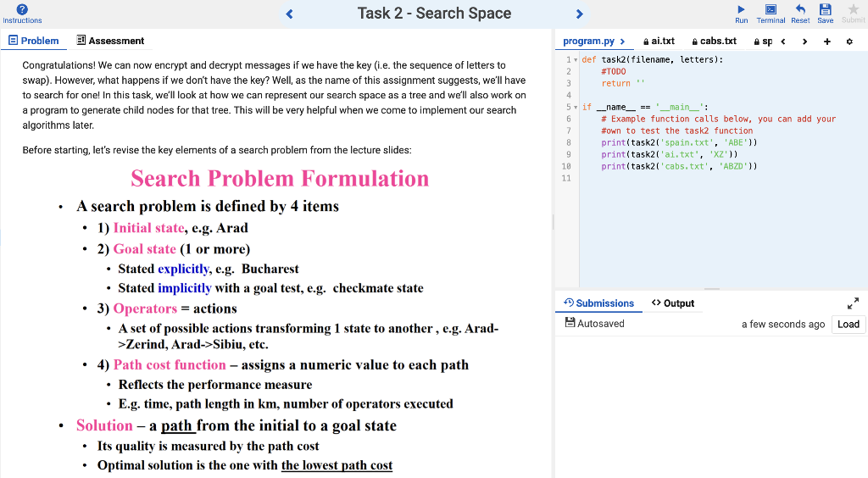Collapse code fold at line 5
The width and height of the screenshot is (868, 478).
[x=576, y=108]
